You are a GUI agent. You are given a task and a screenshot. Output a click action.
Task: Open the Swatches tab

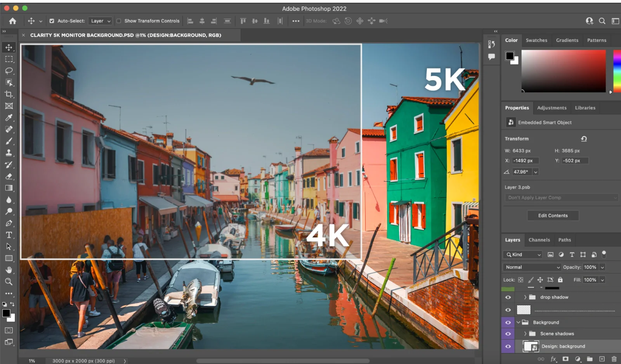pos(536,40)
